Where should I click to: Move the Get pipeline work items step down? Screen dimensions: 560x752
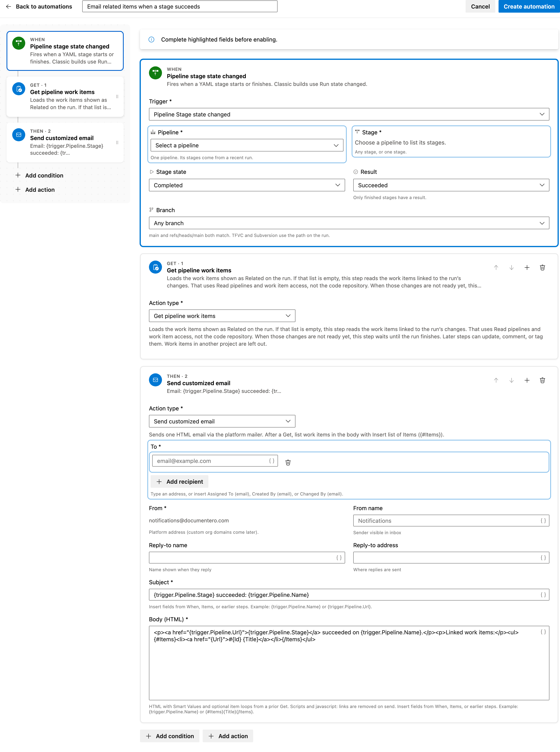512,267
